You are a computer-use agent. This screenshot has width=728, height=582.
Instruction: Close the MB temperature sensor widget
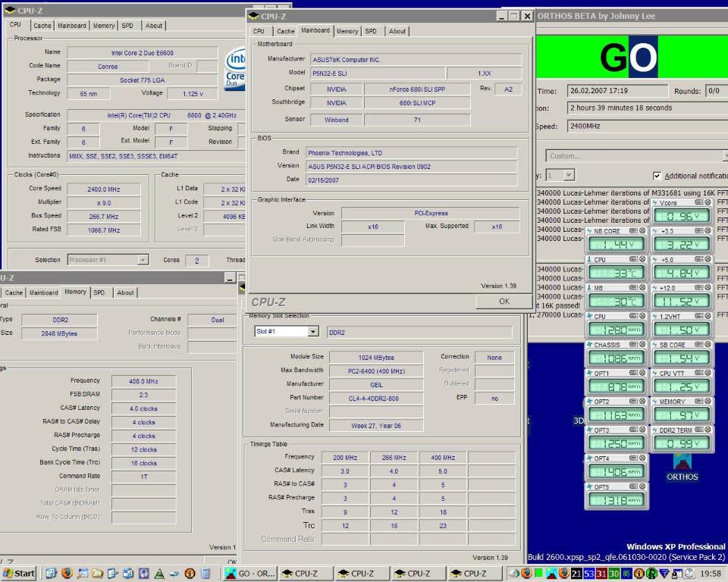(642, 288)
